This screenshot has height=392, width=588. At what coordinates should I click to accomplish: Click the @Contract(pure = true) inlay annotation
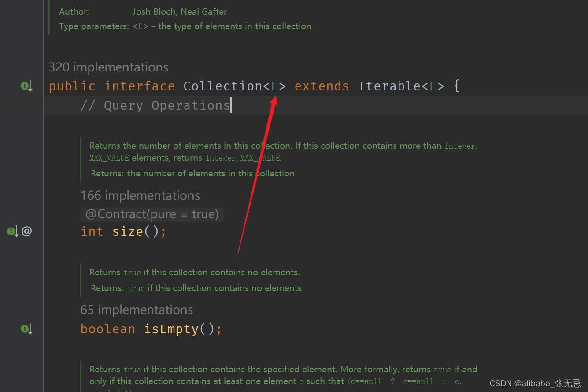click(152, 214)
